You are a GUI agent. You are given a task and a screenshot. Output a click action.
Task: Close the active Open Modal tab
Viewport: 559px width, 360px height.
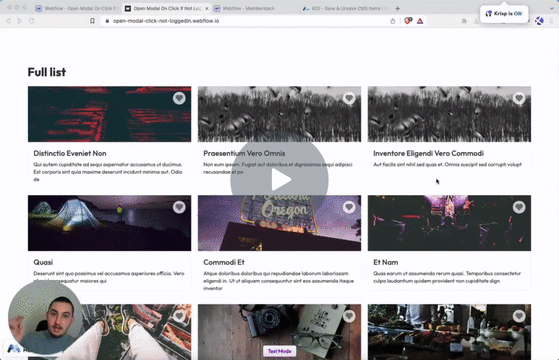(207, 8)
